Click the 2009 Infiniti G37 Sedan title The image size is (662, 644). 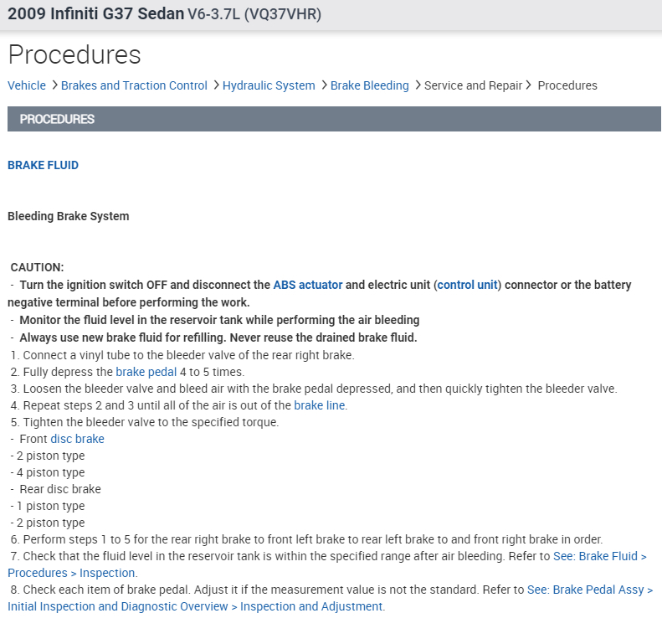[x=95, y=14]
